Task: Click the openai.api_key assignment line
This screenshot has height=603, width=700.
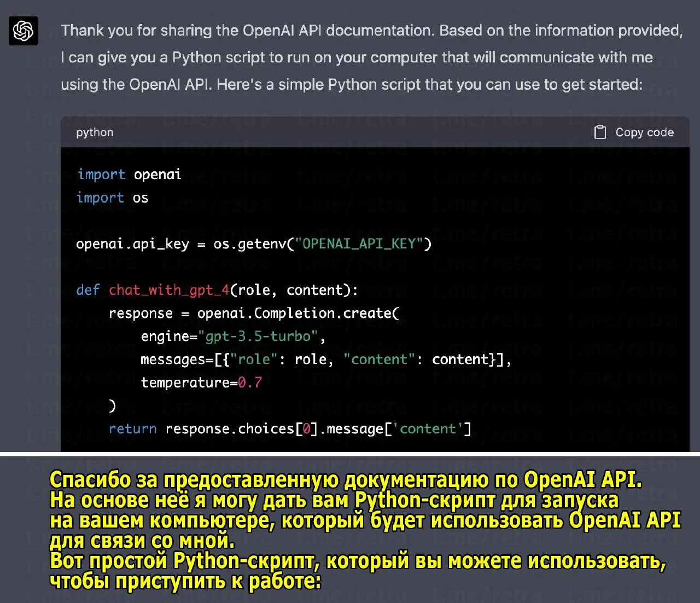Action: click(254, 244)
